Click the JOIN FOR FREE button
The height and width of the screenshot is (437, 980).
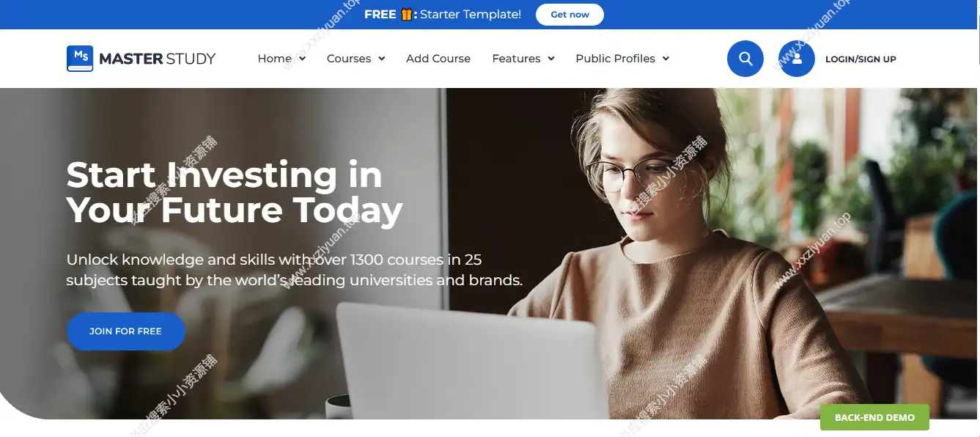[x=125, y=331]
